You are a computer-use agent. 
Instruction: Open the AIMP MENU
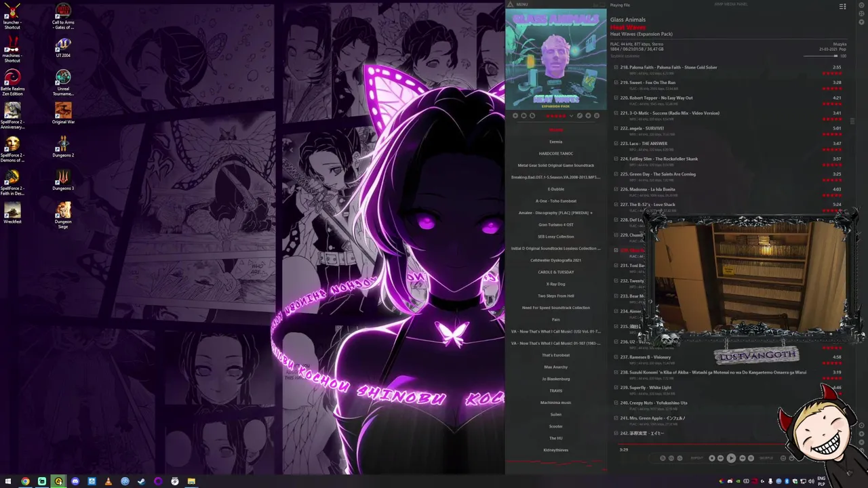click(521, 4)
